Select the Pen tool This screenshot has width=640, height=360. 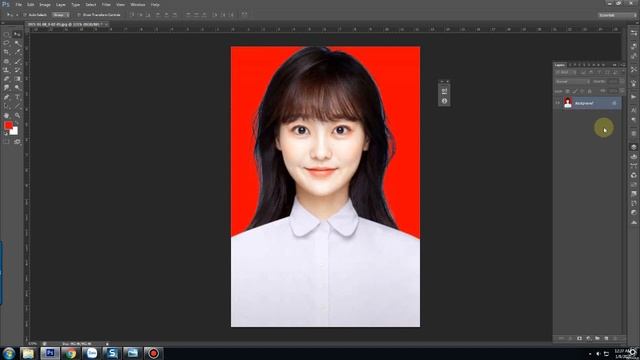point(7,97)
